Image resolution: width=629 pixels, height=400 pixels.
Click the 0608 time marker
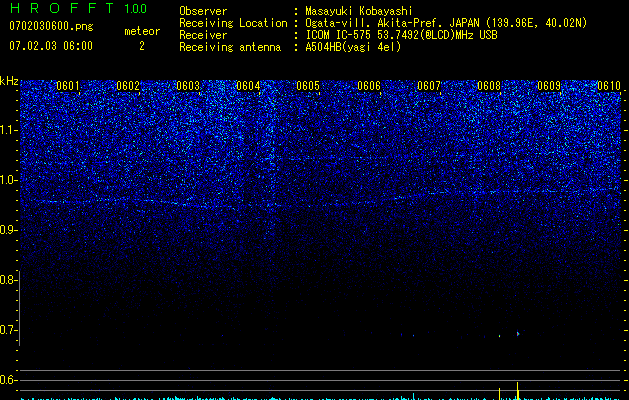tap(489, 86)
